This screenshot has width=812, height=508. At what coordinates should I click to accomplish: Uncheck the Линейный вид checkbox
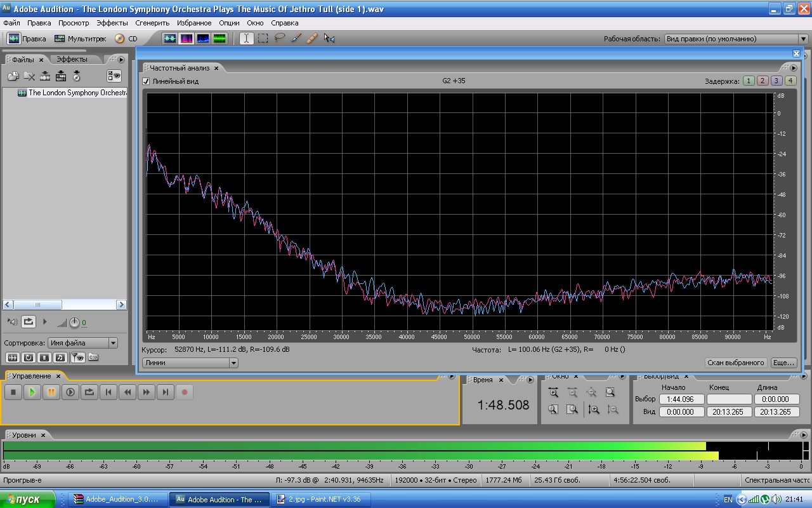point(146,81)
